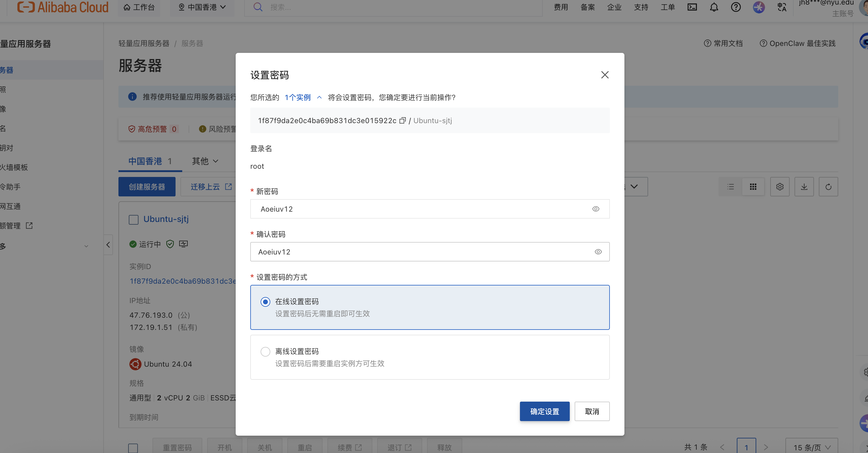Open the 备案 menu
This screenshot has width=868, height=453.
587,7
